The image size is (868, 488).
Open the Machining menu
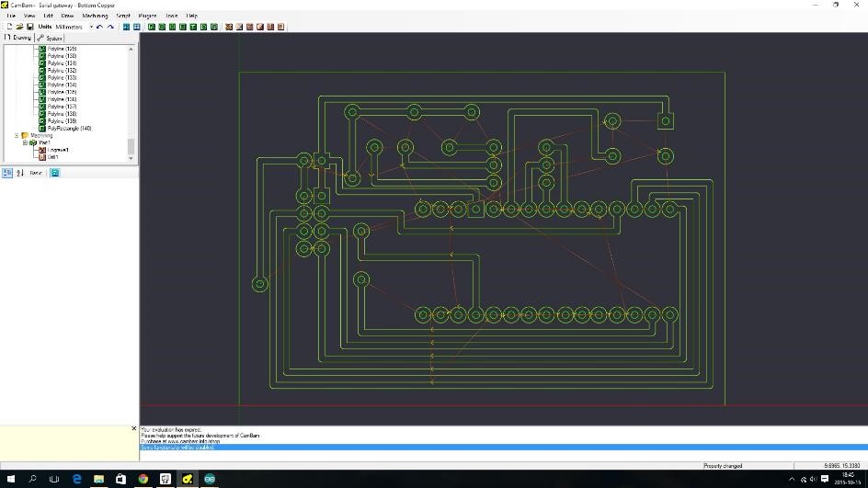(95, 16)
